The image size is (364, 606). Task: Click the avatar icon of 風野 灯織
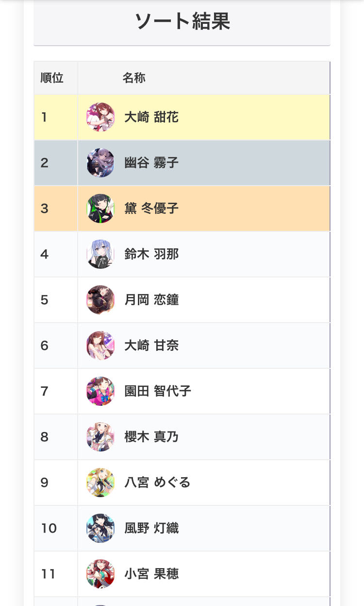click(x=100, y=528)
